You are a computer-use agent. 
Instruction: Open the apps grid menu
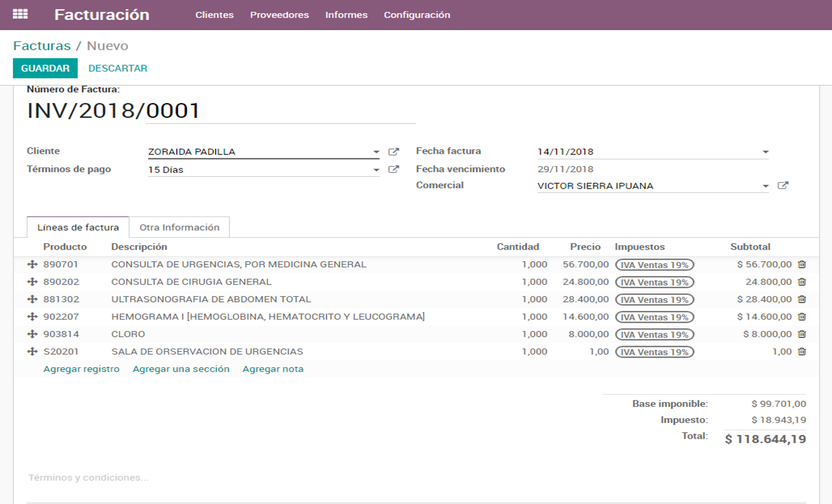click(21, 14)
